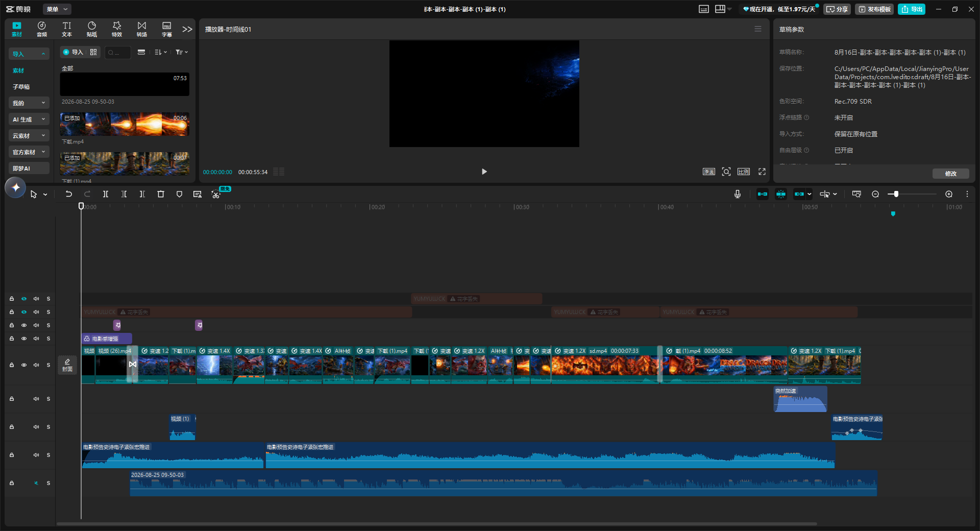The height and width of the screenshot is (531, 980).
Task: Toggle main track magnet snapping
Action: pyautogui.click(x=763, y=194)
